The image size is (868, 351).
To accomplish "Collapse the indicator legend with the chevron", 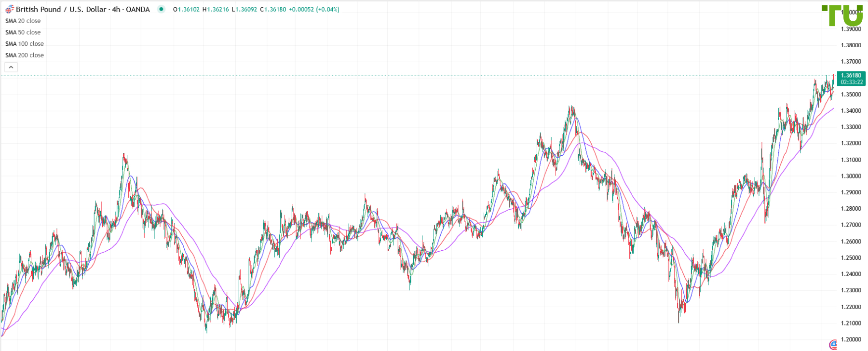I will tap(11, 67).
